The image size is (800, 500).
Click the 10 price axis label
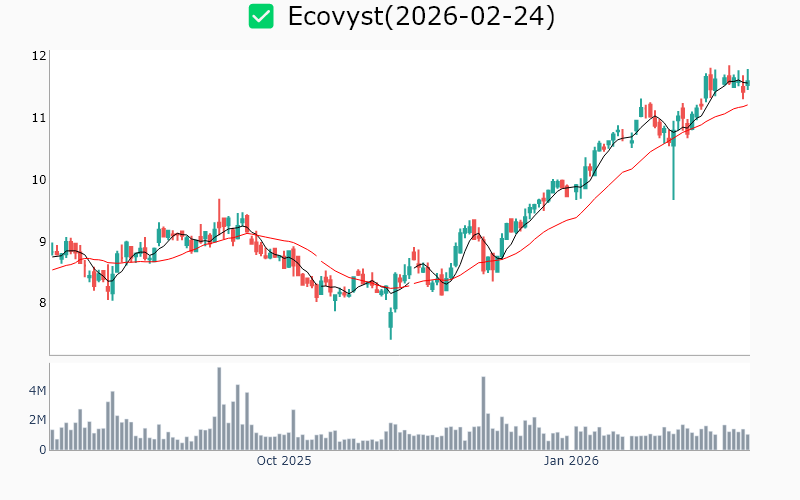point(39,180)
